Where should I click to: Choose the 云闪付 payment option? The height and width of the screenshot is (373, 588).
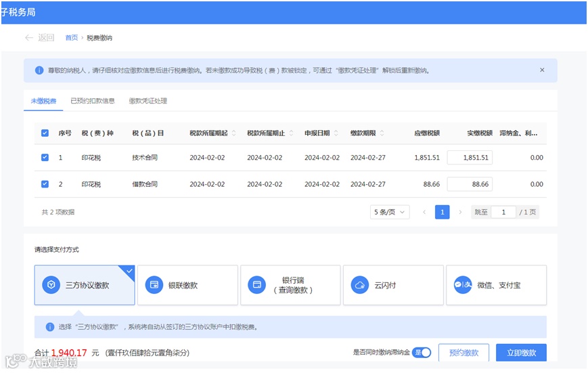pos(393,285)
